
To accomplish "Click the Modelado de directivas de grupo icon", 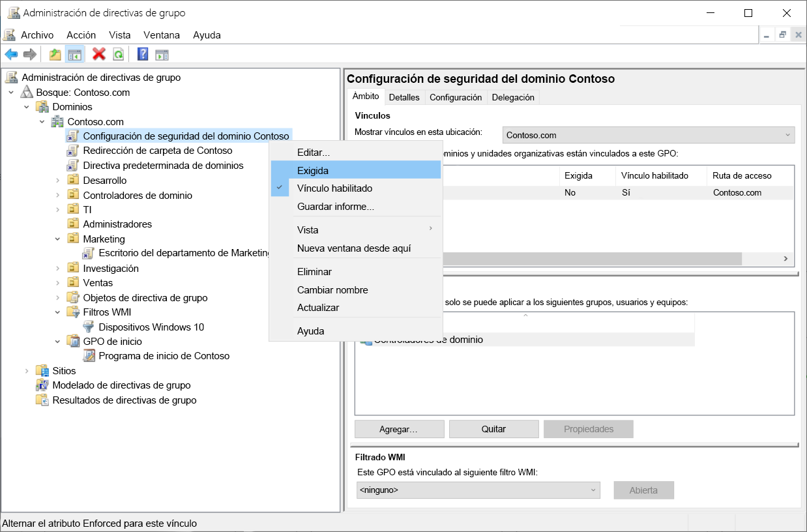I will tap(42, 385).
